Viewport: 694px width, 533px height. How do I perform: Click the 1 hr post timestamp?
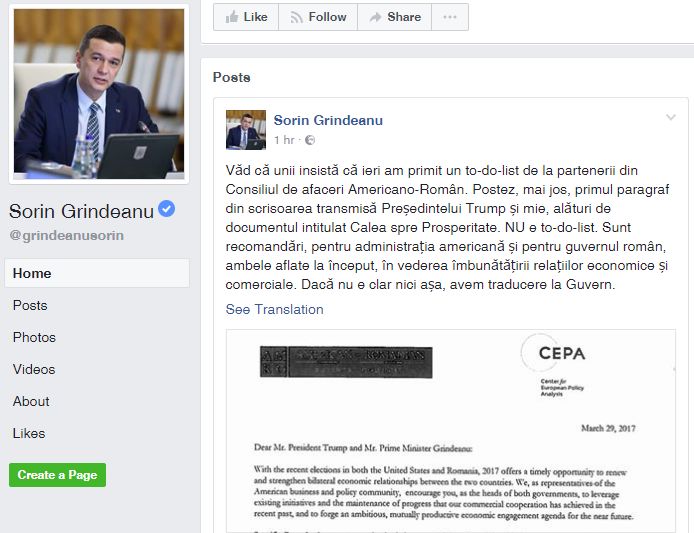(284, 140)
